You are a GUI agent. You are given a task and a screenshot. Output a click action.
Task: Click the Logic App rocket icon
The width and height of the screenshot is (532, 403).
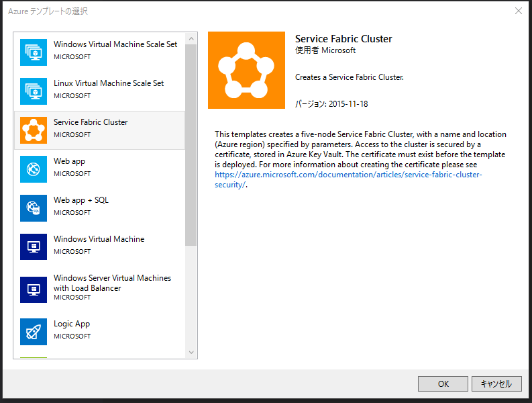(x=34, y=332)
